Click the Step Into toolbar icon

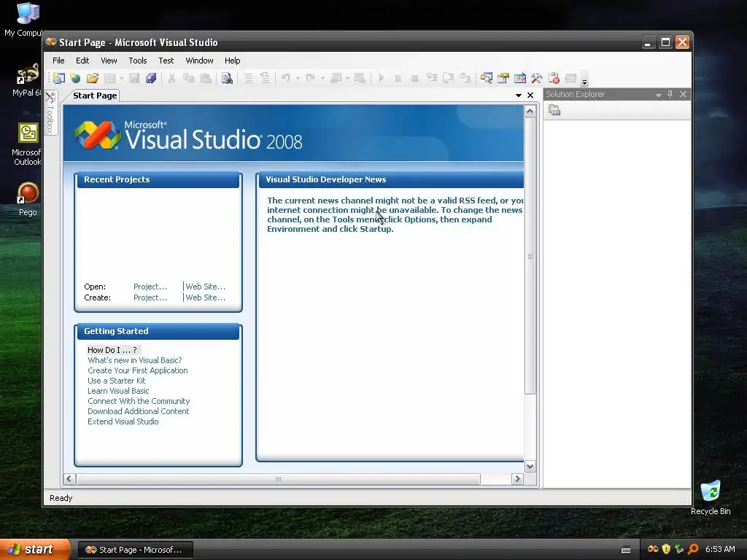click(x=431, y=78)
